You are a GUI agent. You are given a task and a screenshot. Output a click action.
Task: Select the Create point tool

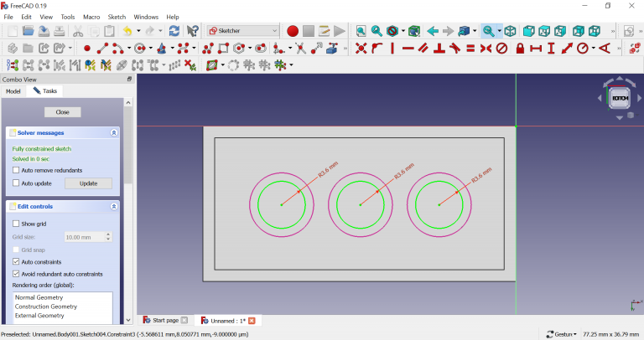pos(86,49)
